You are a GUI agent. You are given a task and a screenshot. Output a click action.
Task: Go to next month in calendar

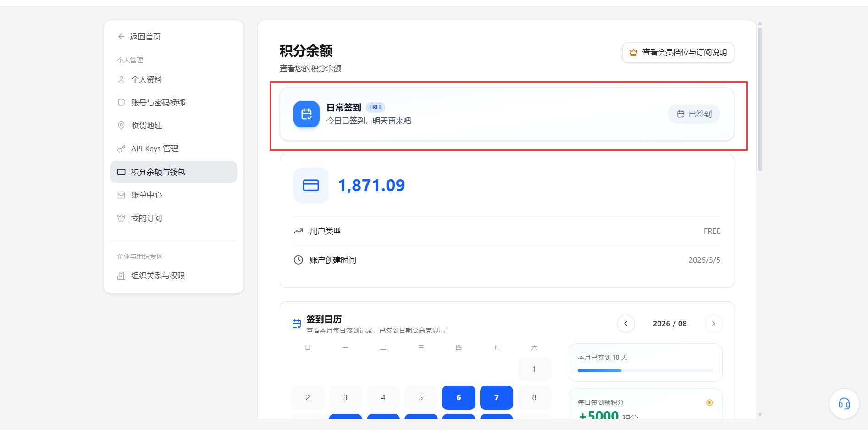tap(713, 324)
